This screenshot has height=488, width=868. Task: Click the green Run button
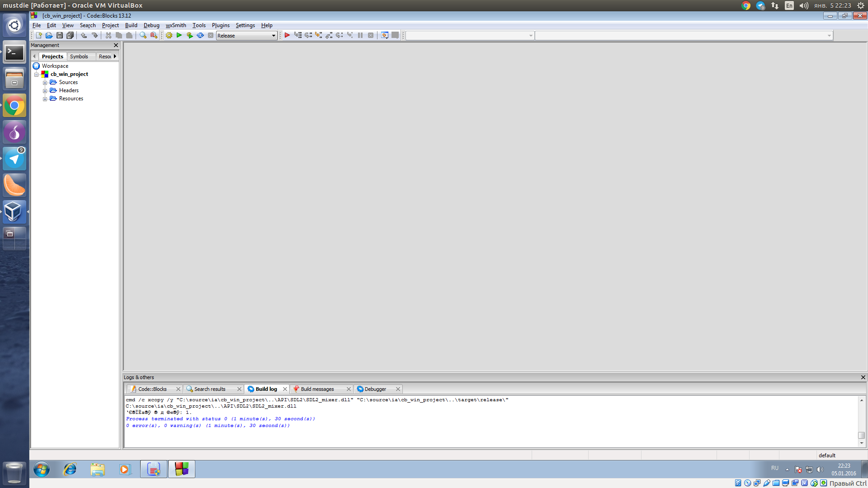point(179,35)
